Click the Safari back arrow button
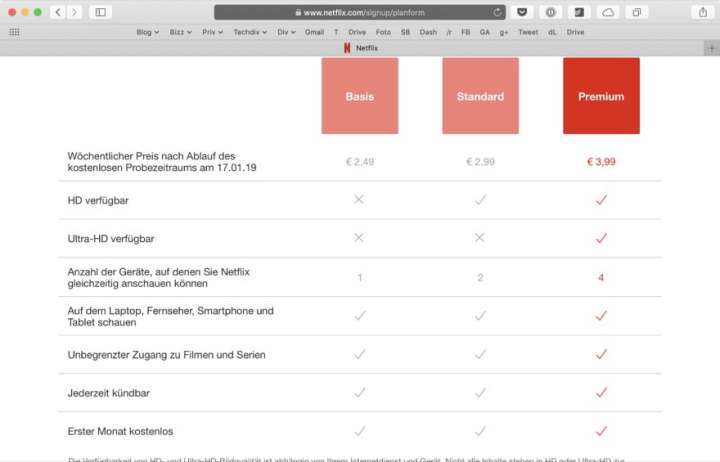The image size is (720, 462). click(x=57, y=12)
